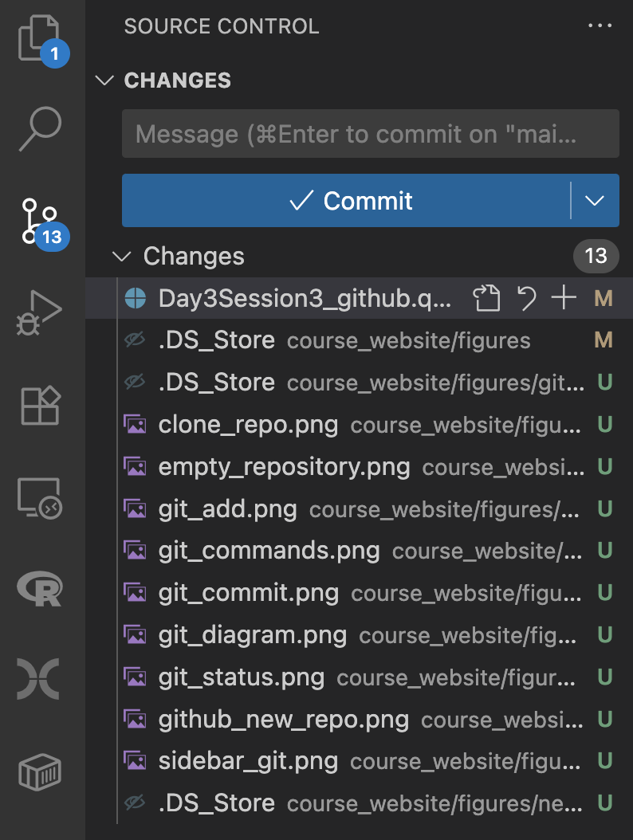This screenshot has width=633, height=840.
Task: Select the Source Control icon with badge 13
Action: pos(41,222)
